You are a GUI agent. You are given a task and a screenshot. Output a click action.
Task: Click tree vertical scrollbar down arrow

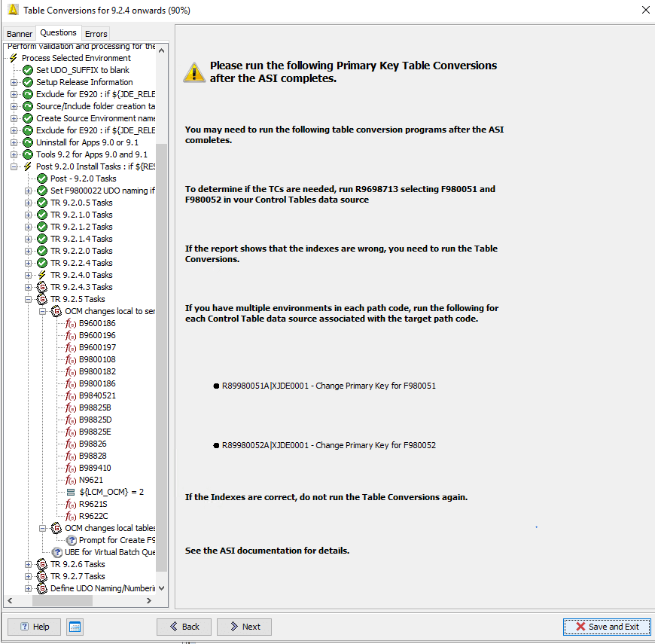click(162, 588)
